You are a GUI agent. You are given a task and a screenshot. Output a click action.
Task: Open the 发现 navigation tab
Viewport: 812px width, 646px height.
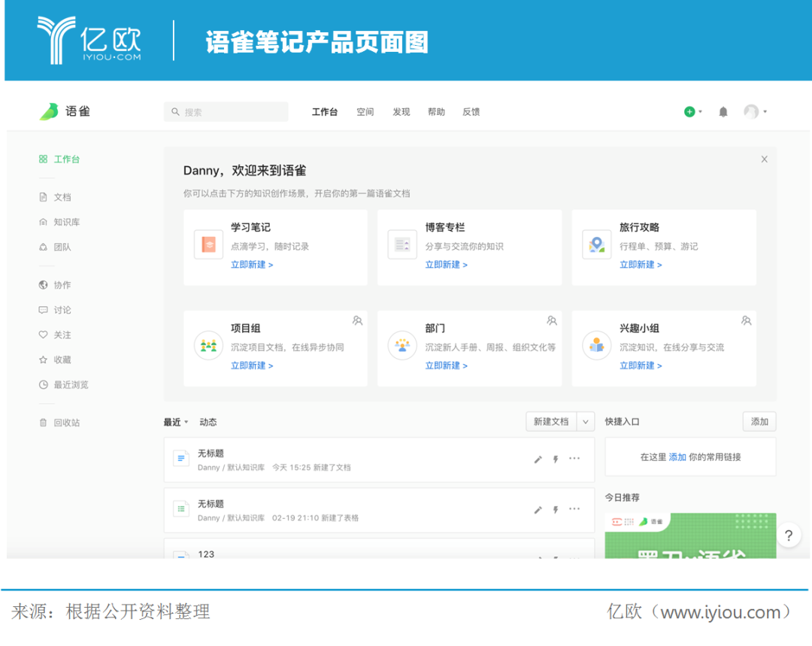coord(401,112)
